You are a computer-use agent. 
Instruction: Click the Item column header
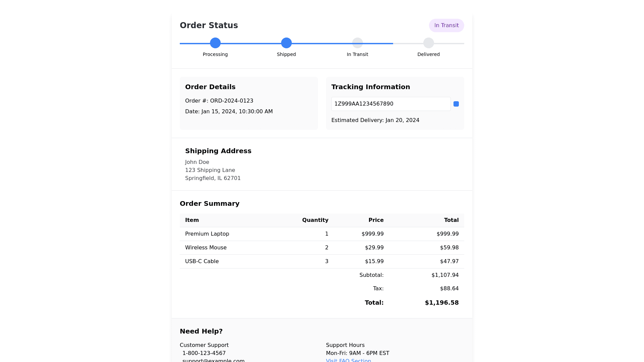[x=192, y=220]
